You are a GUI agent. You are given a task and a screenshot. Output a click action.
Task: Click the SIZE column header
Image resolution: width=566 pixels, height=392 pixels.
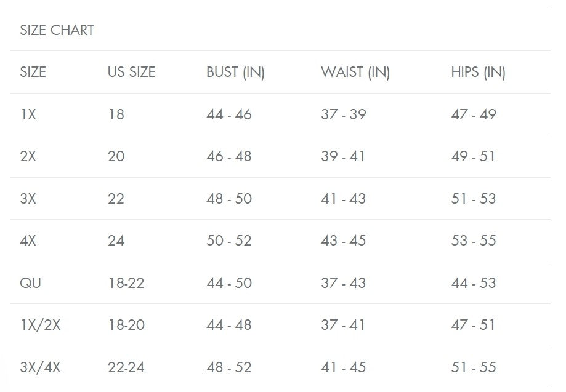point(33,72)
